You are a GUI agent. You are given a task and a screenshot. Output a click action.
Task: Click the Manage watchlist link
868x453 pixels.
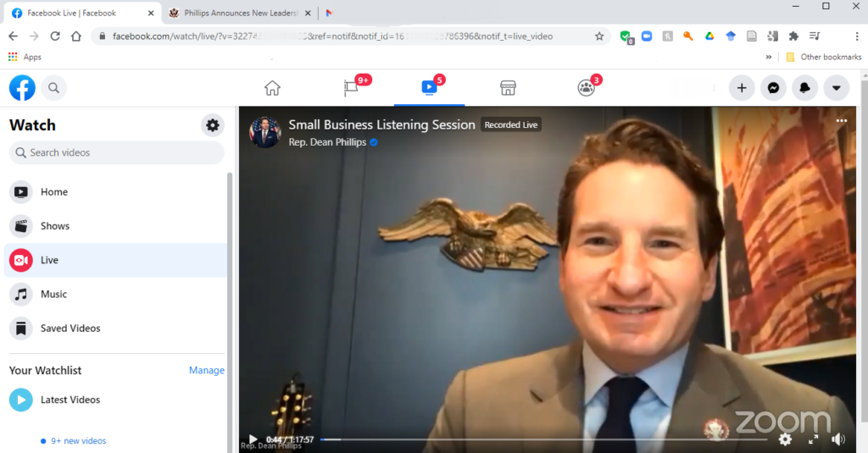click(206, 370)
